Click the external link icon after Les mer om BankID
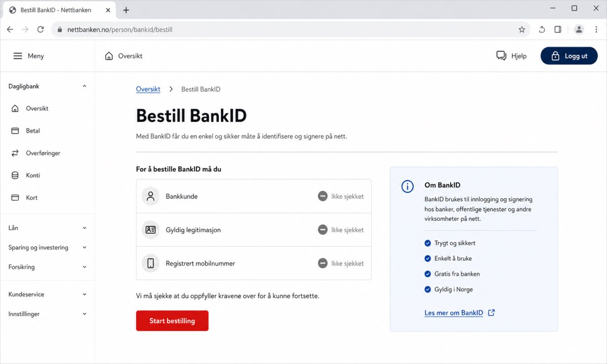Image resolution: width=607 pixels, height=364 pixels. point(491,313)
